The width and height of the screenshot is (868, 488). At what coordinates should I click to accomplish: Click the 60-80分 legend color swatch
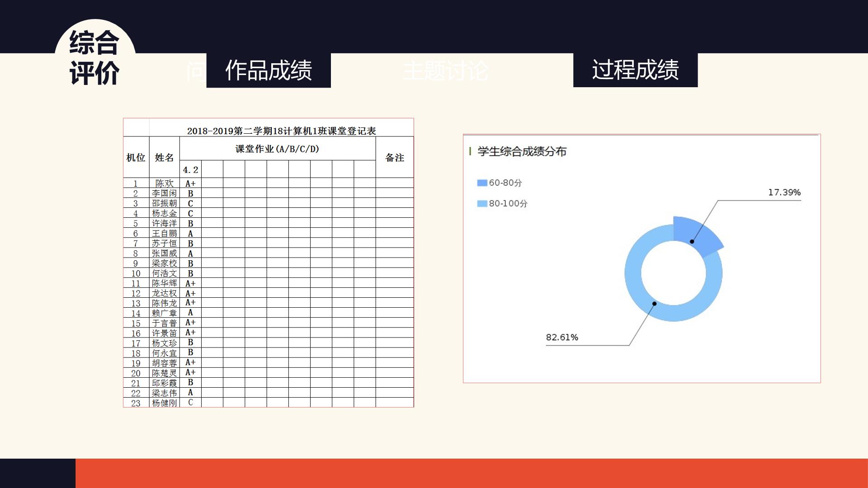point(482,183)
